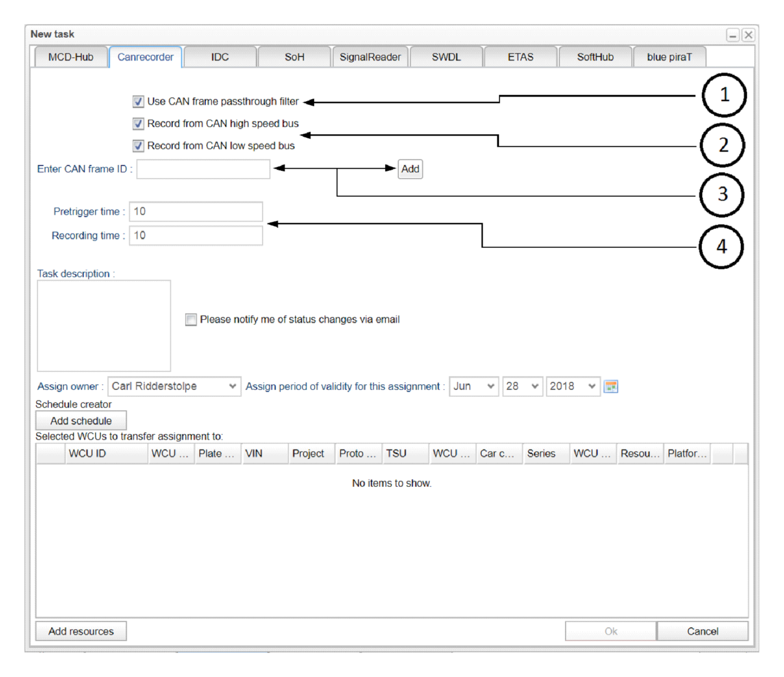Toggle Use CAN frame passthrough filter
This screenshot has height=677, width=784.
click(138, 101)
